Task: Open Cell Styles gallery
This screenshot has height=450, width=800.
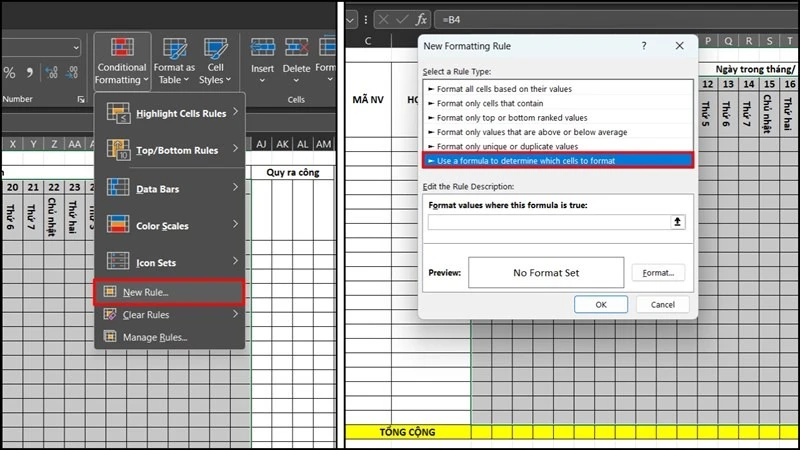Action: (215, 61)
